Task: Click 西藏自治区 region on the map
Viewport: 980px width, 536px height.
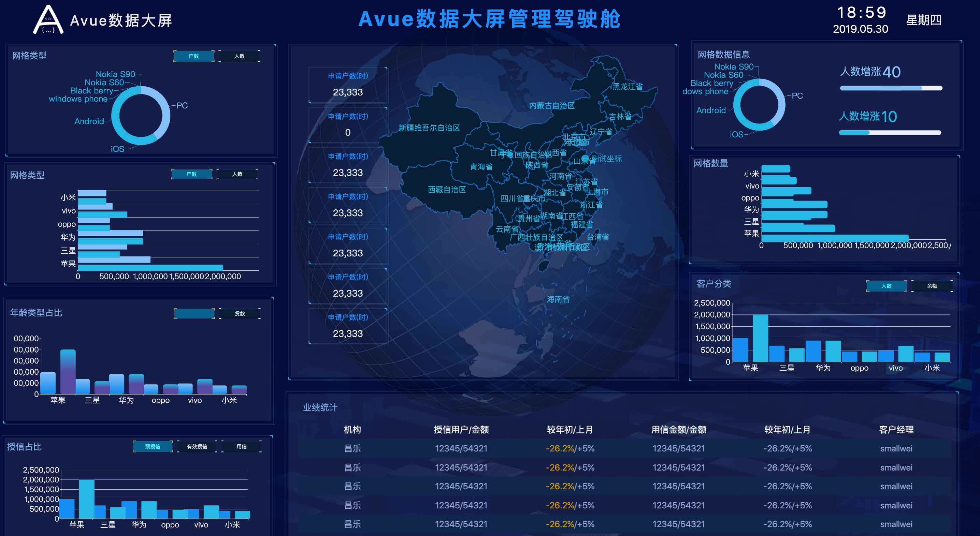Action: point(447,189)
